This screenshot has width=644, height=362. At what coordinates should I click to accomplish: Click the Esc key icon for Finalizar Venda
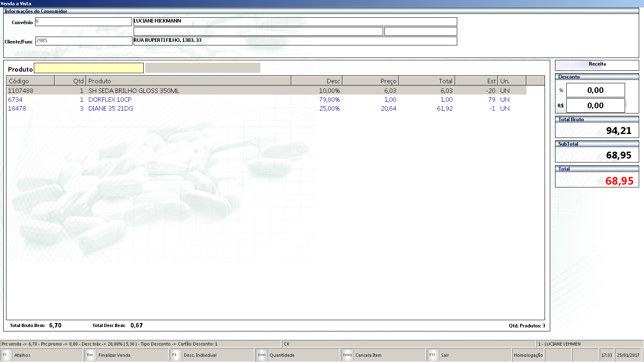coord(91,355)
